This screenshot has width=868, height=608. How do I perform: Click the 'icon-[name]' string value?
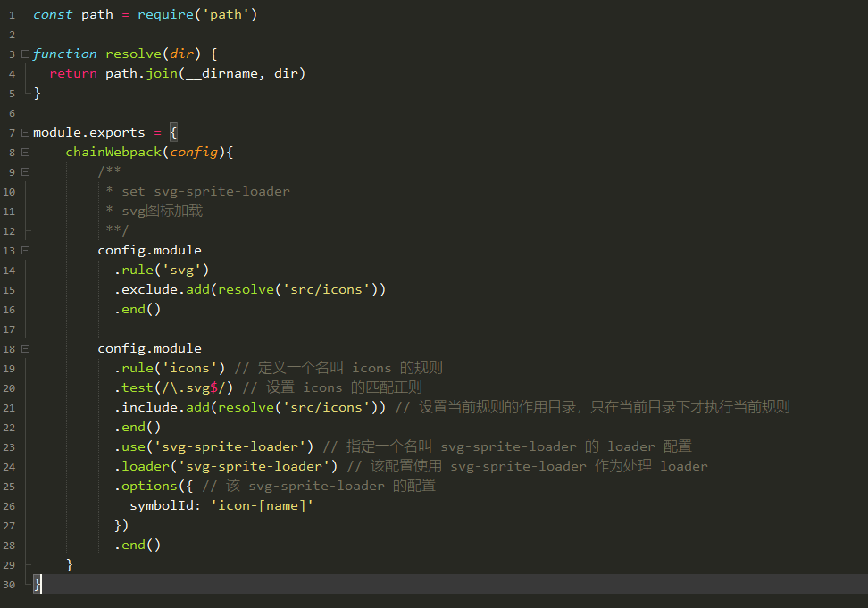pos(263,506)
